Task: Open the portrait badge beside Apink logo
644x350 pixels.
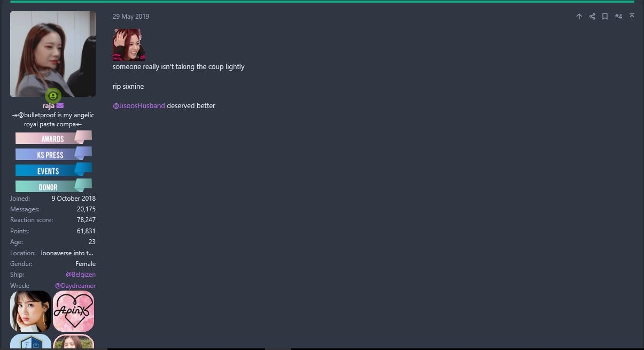Action: click(x=31, y=311)
